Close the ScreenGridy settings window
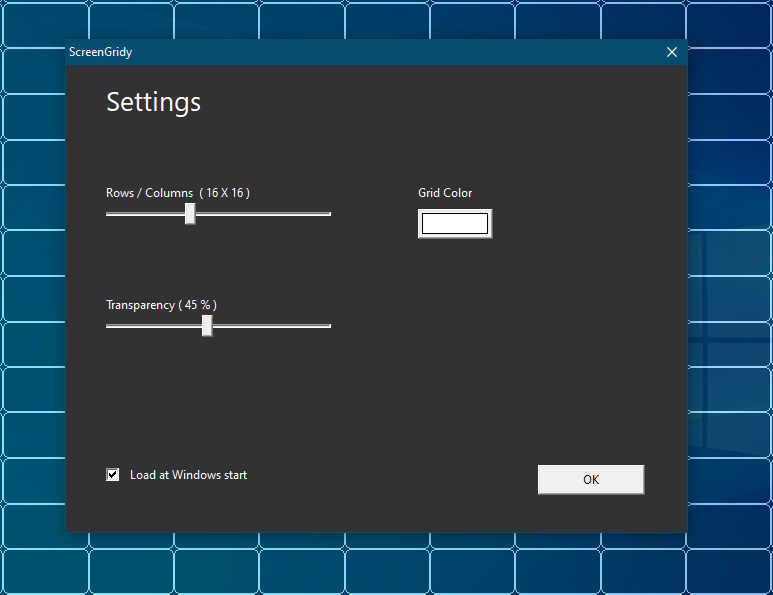The width and height of the screenshot is (773, 595). point(671,52)
